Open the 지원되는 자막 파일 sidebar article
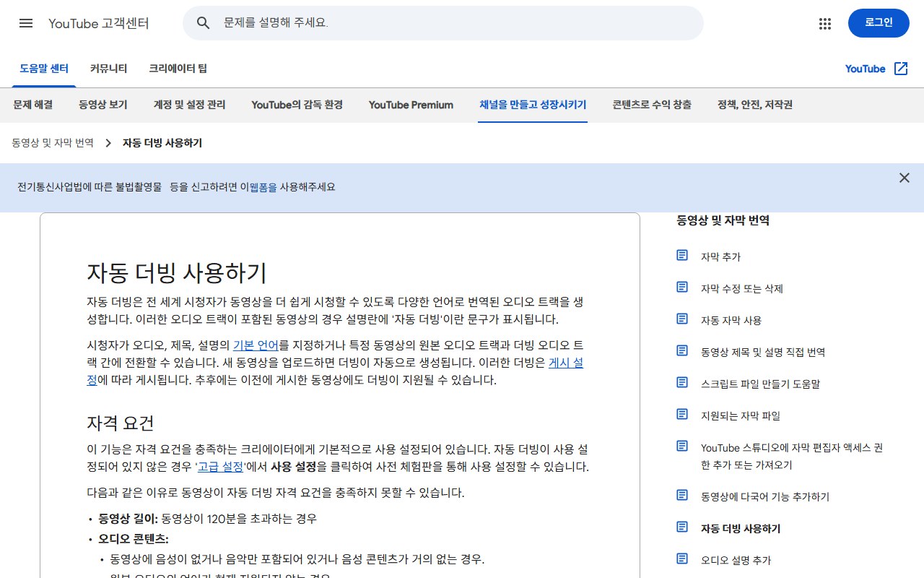This screenshot has width=924, height=578. pos(741,415)
